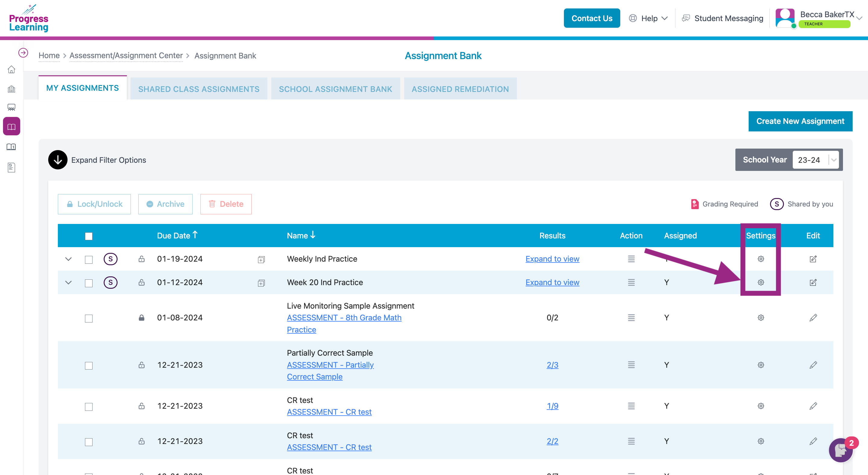Screen dimensions: 868x475
Task: Collapse the Week 20 Ind Practice row chevron
Action: coord(68,282)
